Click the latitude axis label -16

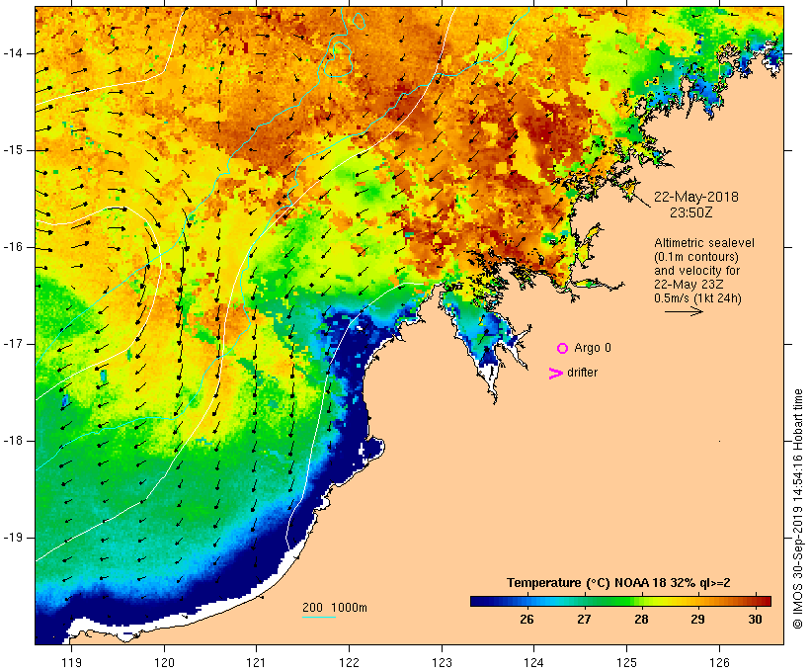coord(13,247)
